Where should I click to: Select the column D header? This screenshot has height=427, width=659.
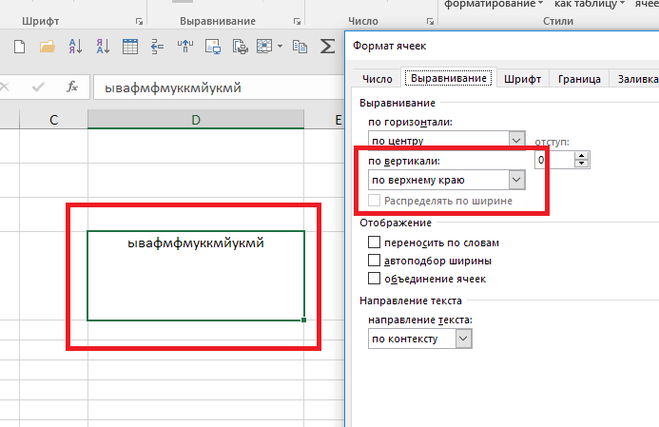[195, 120]
